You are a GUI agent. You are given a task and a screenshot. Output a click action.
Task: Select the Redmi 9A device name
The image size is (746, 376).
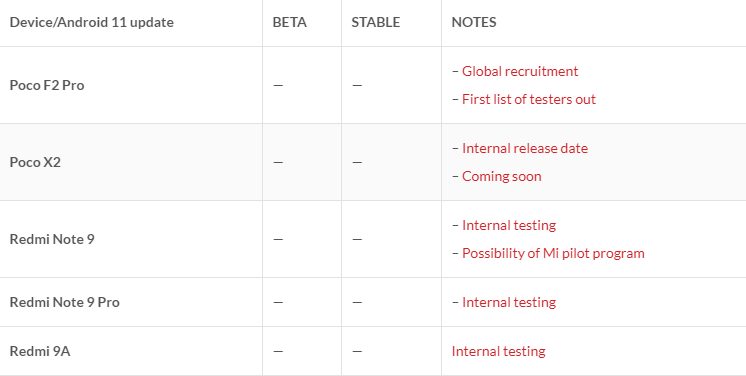[x=39, y=352]
